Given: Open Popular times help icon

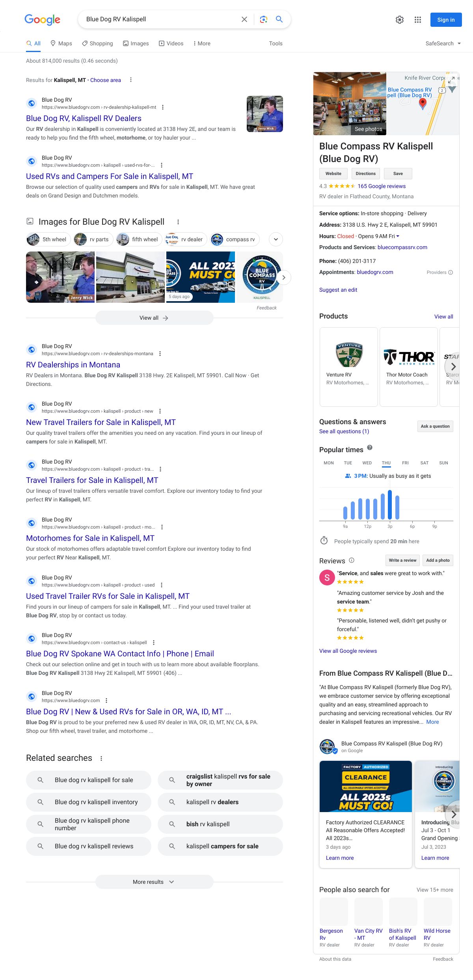Looking at the screenshot, I should coord(370,447).
